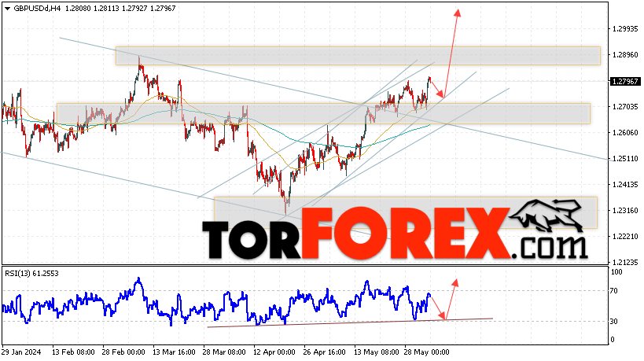
Task: Click the 13 Feb 08:00 date label
Action: (x=73, y=352)
